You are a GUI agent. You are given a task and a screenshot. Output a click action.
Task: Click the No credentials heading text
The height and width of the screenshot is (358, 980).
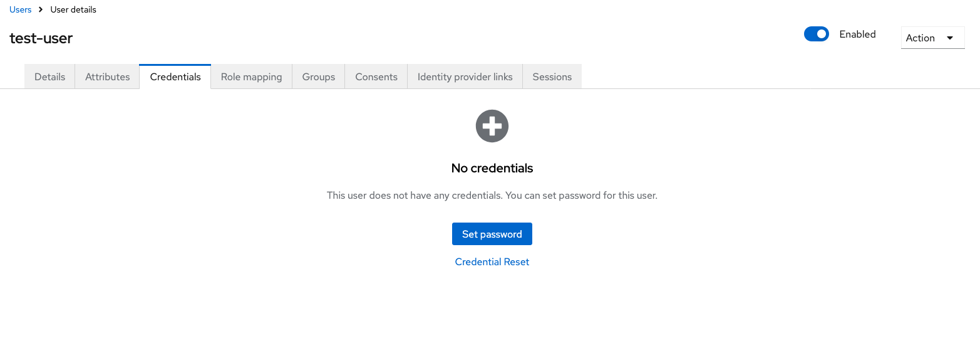(492, 168)
